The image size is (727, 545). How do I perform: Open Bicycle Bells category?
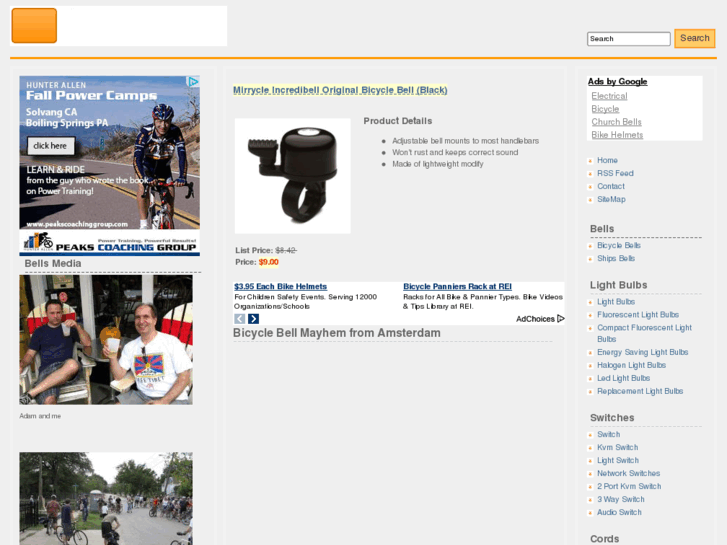point(619,245)
